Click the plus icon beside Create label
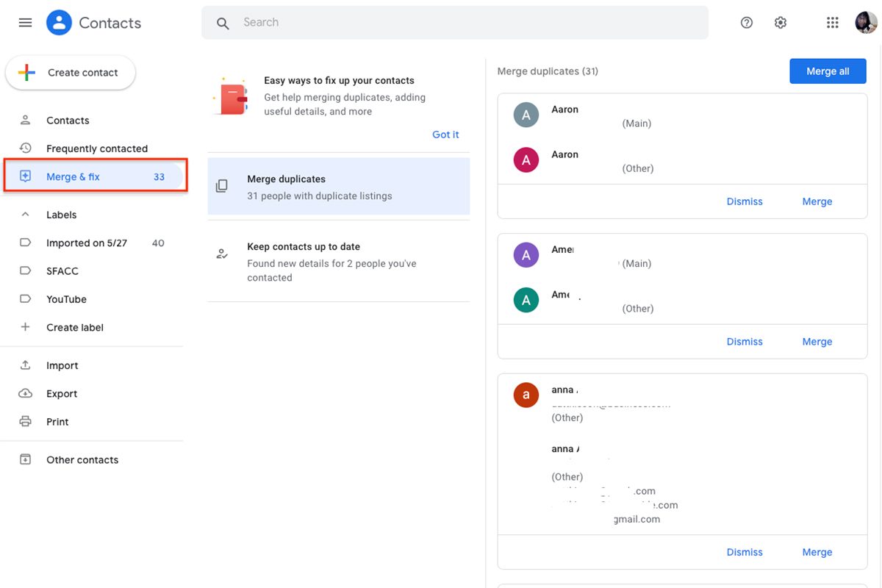 click(x=25, y=327)
